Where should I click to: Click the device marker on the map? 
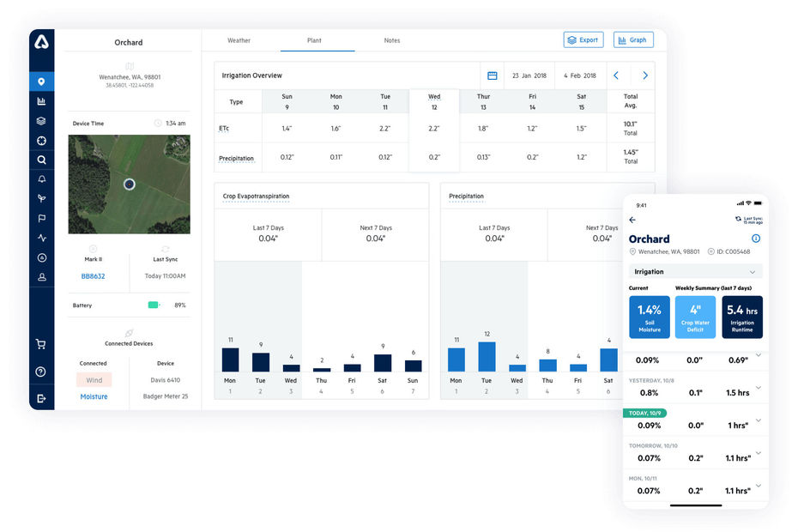[x=130, y=184]
